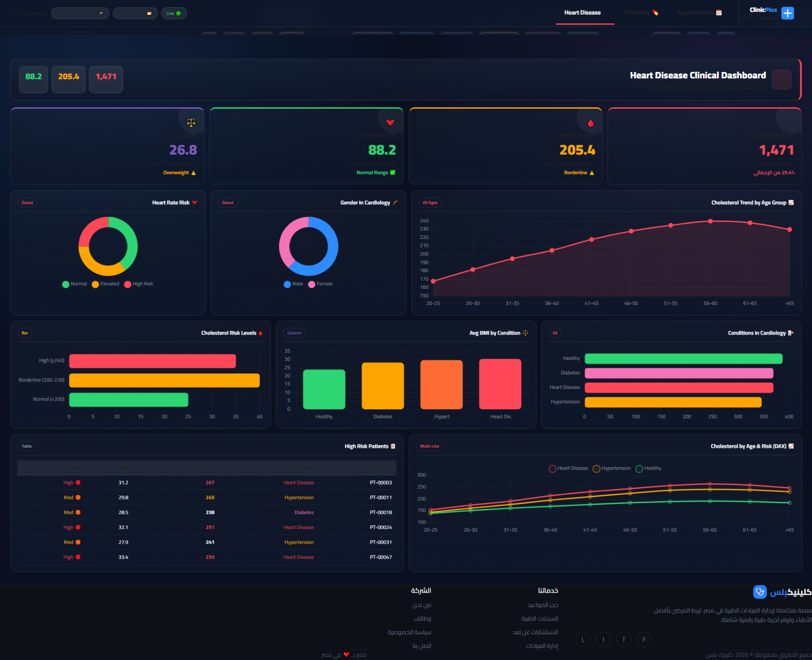Open the حجز المواعيد footer link
The height and width of the screenshot is (660, 812).
tap(542, 605)
